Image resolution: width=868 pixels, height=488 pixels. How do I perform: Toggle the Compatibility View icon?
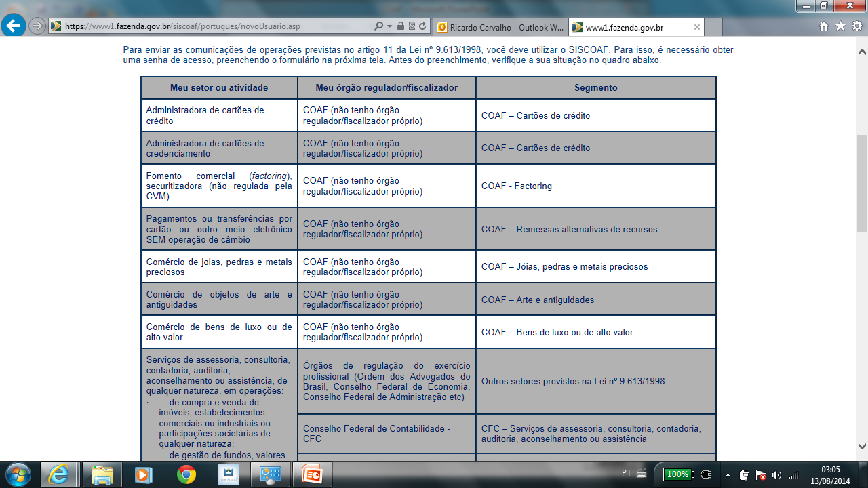(x=412, y=26)
